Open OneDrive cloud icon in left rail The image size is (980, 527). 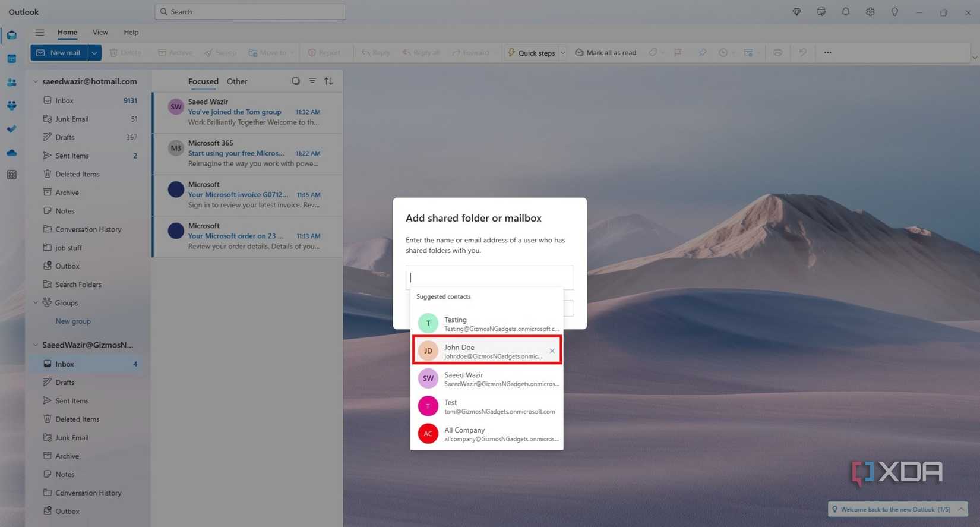tap(12, 153)
